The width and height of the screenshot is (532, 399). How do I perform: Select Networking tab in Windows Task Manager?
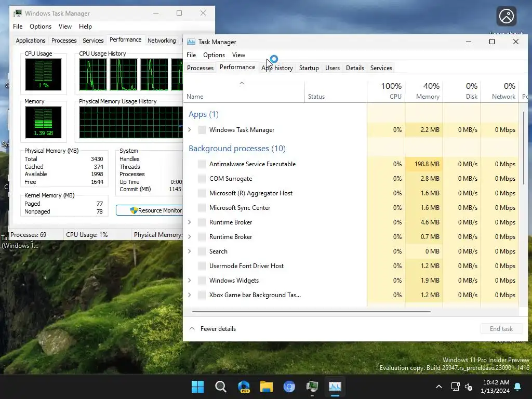[162, 41]
